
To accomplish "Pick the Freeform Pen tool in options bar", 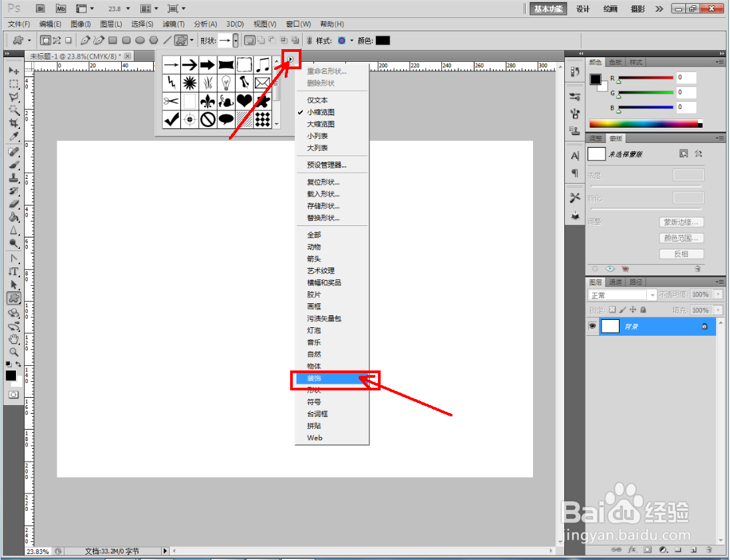I will pos(98,41).
